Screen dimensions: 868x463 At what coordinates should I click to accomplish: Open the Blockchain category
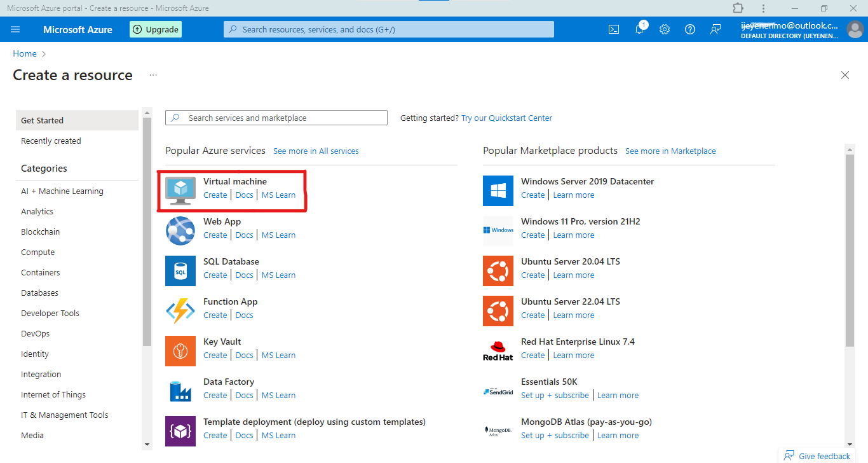point(40,232)
